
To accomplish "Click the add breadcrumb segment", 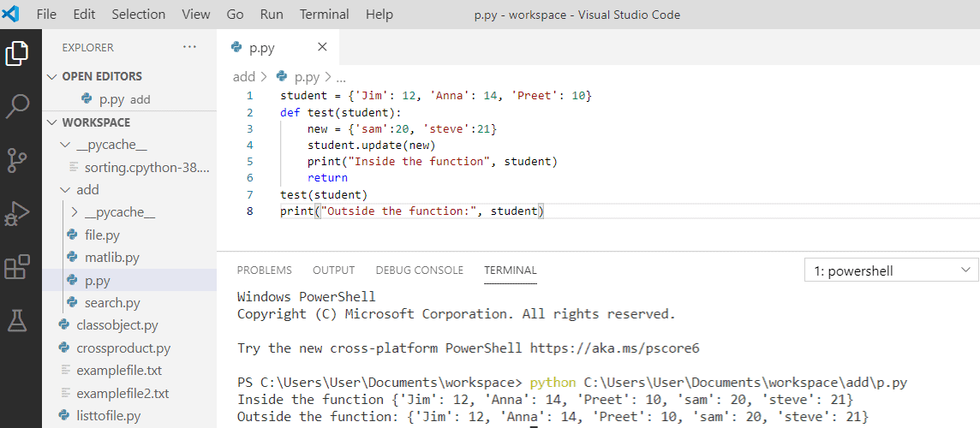I will [x=244, y=77].
